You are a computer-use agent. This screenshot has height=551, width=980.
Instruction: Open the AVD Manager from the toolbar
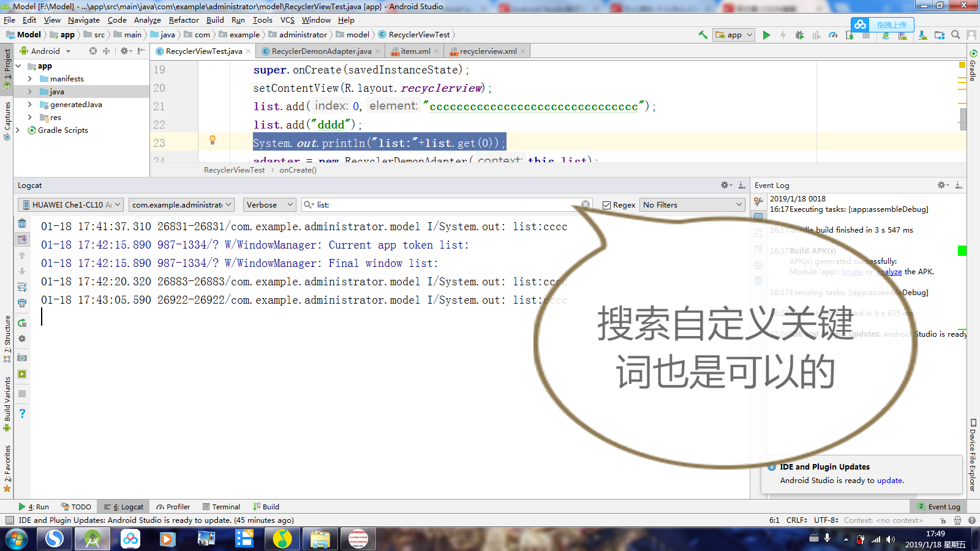point(903,35)
